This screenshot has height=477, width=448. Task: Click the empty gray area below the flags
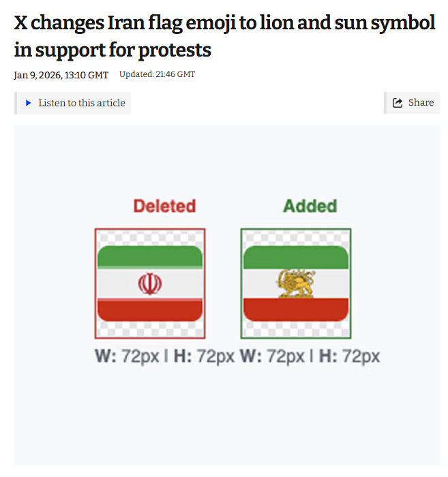pyautogui.click(x=227, y=422)
